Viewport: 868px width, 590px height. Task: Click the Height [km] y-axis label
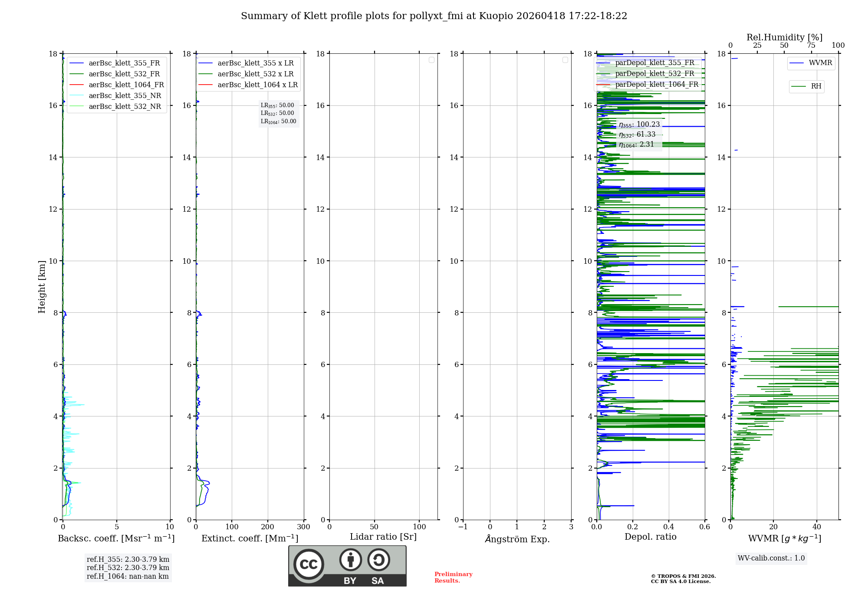click(x=42, y=286)
